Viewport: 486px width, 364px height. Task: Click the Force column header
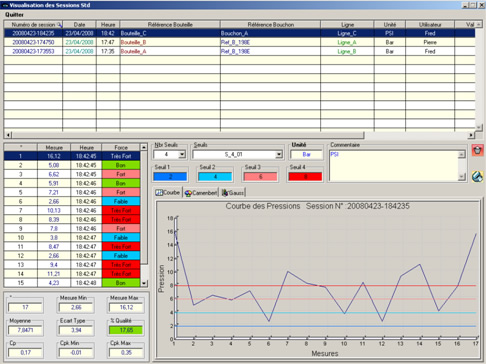click(121, 147)
